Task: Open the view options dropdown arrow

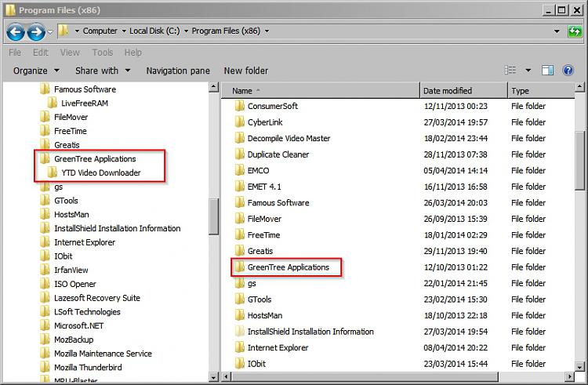Action: click(x=528, y=70)
